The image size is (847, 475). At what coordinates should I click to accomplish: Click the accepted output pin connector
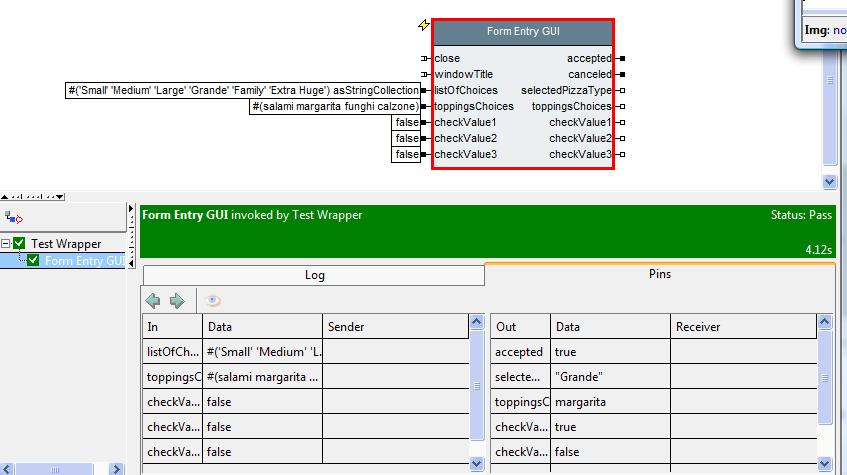[x=622, y=59]
